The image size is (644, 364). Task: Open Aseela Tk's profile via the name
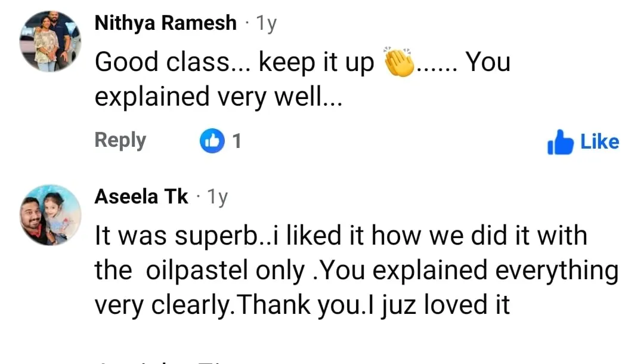[141, 196]
